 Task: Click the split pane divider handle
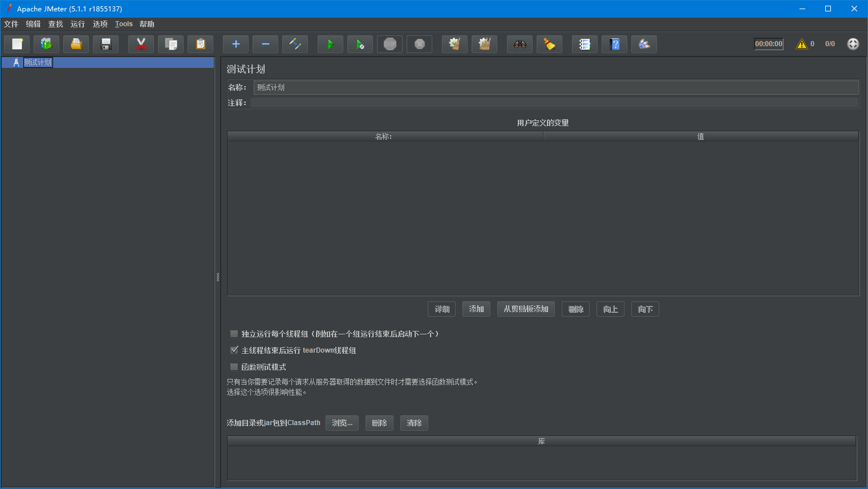click(218, 277)
